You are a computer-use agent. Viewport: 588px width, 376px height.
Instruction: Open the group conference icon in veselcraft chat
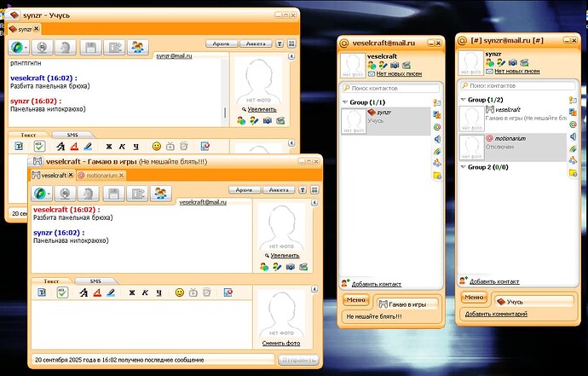click(159, 194)
